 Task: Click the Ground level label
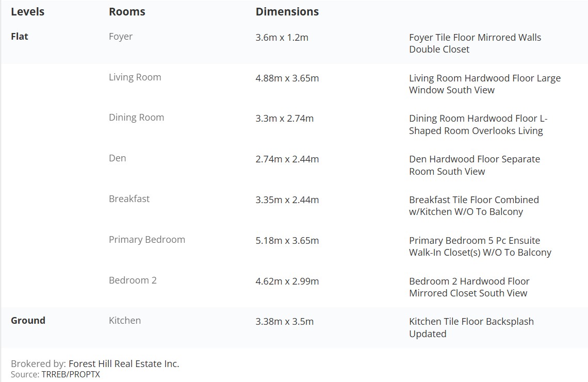point(28,321)
